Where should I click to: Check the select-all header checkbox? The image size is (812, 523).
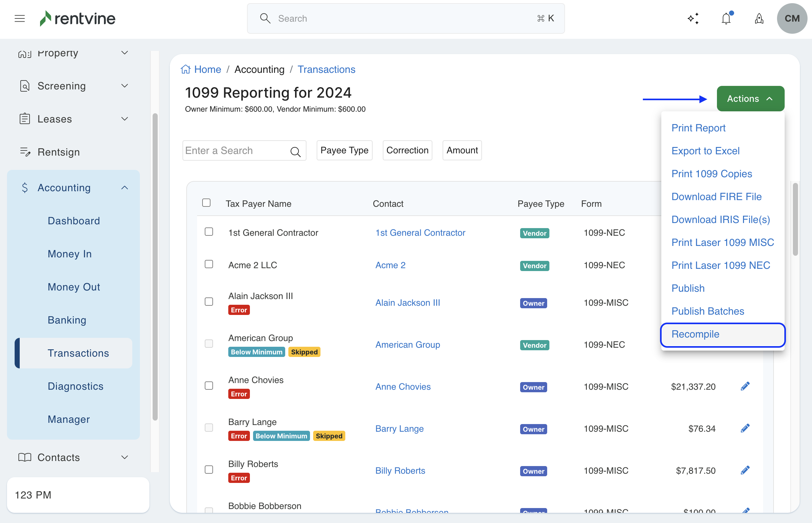click(x=206, y=203)
